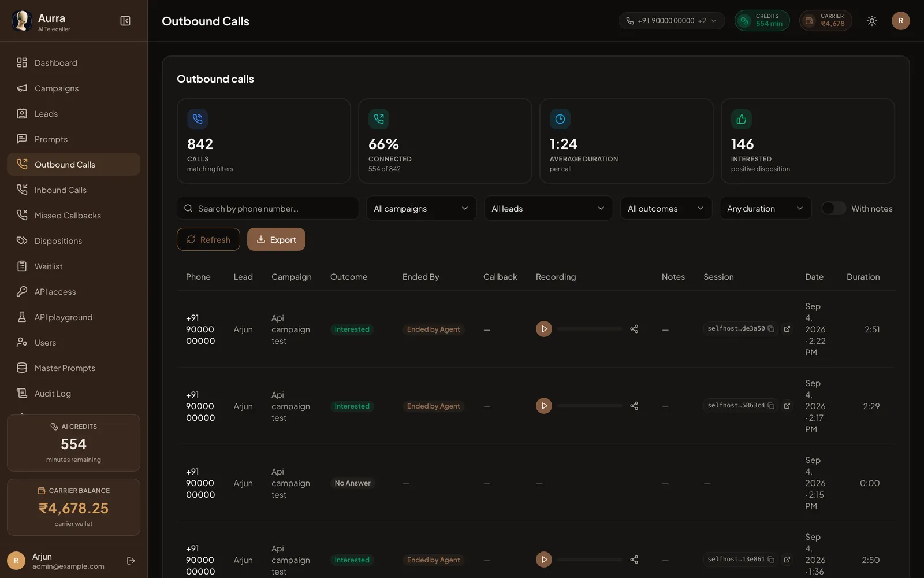The width and height of the screenshot is (924, 578).
Task: Open session selfhost…13e861 external link
Action: coord(787,560)
